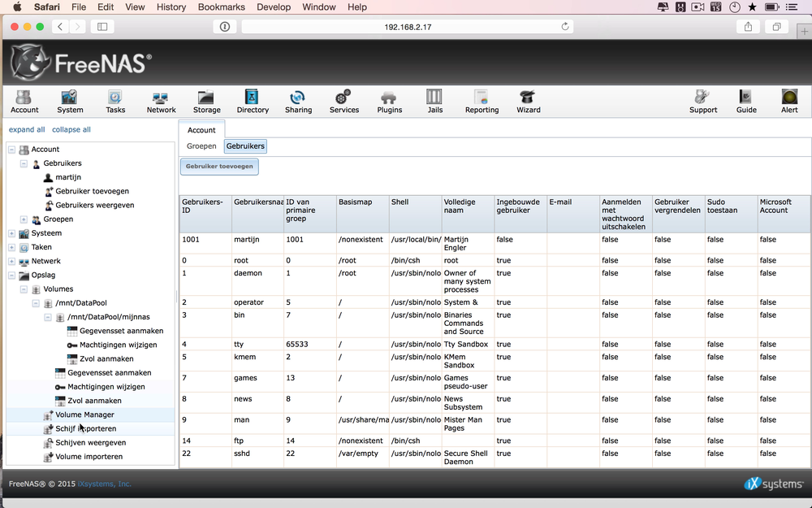Open the Services toolbar icon
The height and width of the screenshot is (508, 812).
point(343,101)
